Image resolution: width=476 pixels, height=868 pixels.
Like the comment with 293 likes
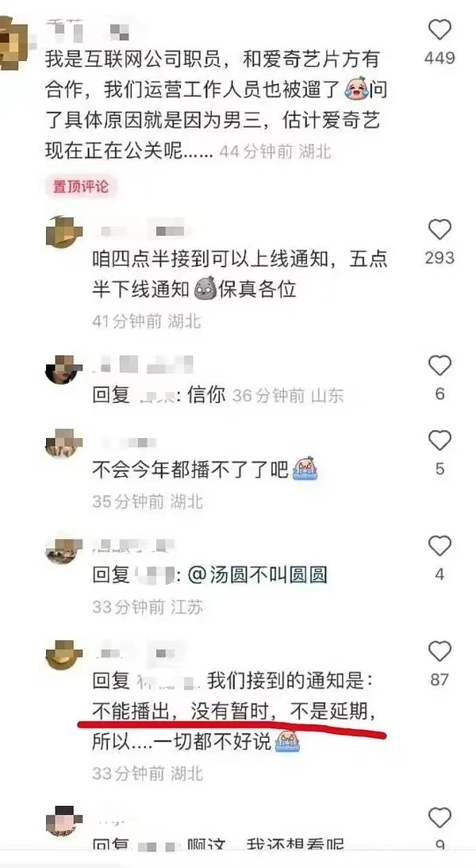(440, 229)
